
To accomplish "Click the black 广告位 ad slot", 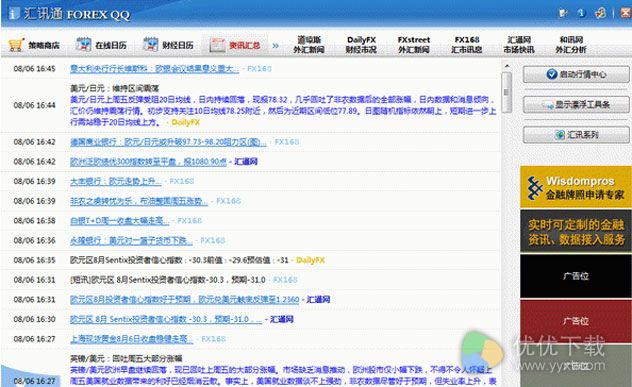I will [x=576, y=276].
